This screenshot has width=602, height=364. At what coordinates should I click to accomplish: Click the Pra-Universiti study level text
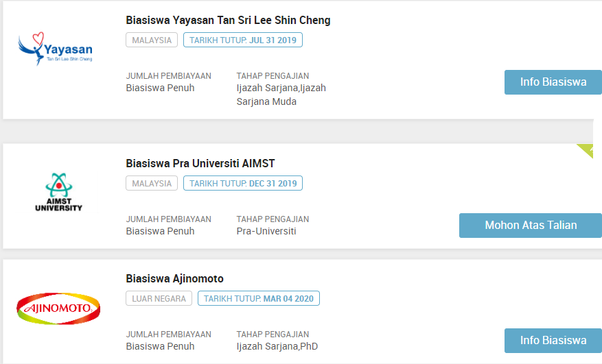click(x=266, y=231)
